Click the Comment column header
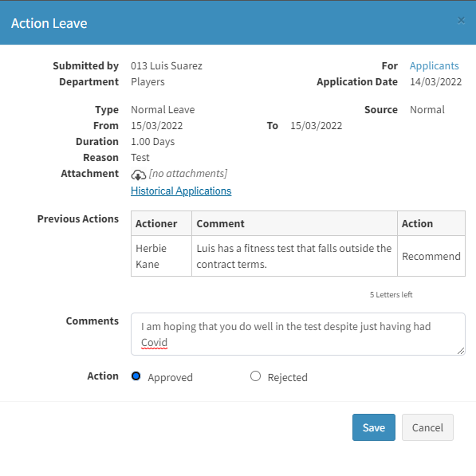 point(294,223)
